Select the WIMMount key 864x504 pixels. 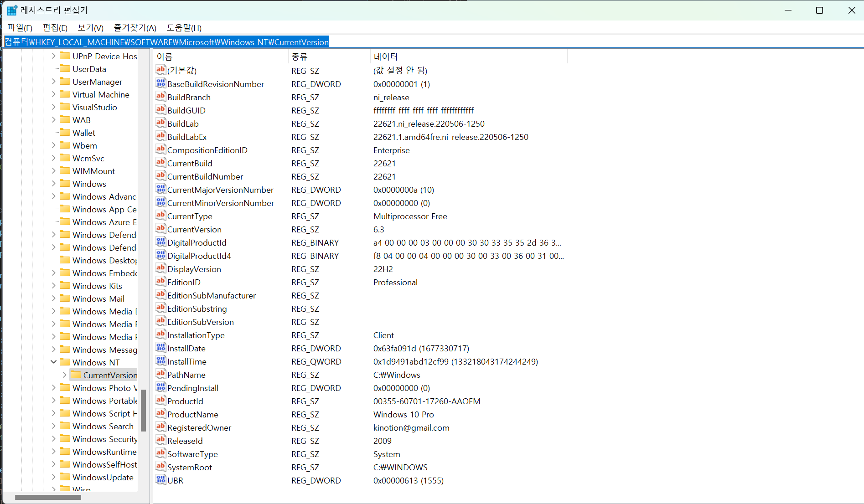pyautogui.click(x=93, y=171)
